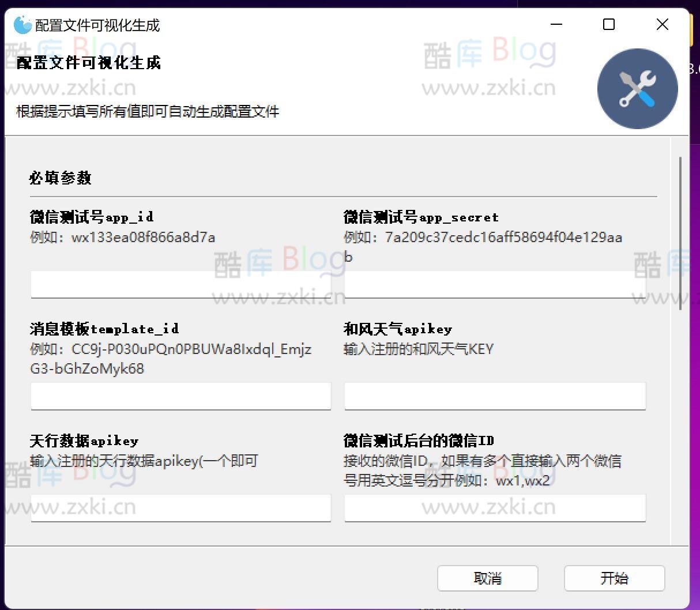Image resolution: width=700 pixels, height=610 pixels.
Task: Click the 消息模板template_id input field
Action: click(x=180, y=396)
